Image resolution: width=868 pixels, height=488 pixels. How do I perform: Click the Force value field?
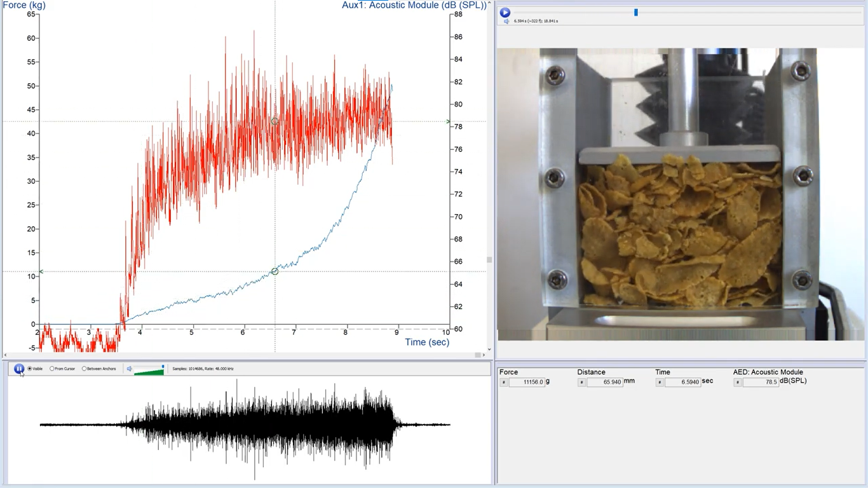[x=527, y=383]
